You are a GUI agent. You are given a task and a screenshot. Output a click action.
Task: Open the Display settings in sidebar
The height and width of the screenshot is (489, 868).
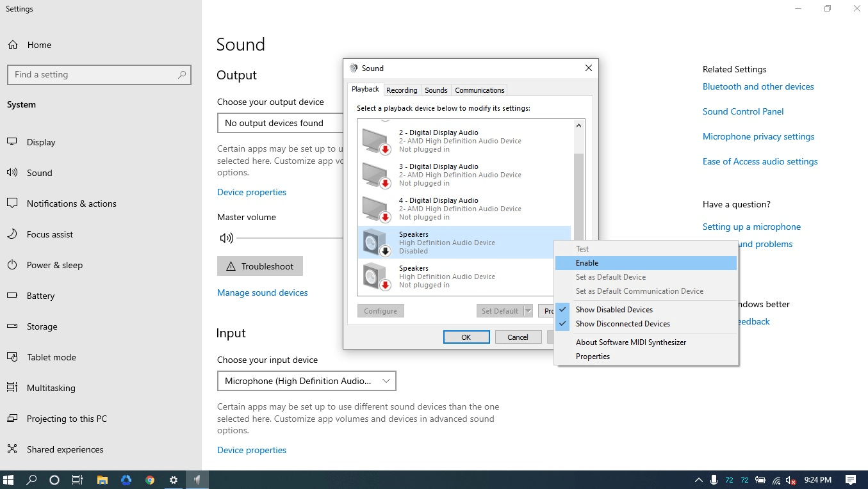tap(41, 142)
